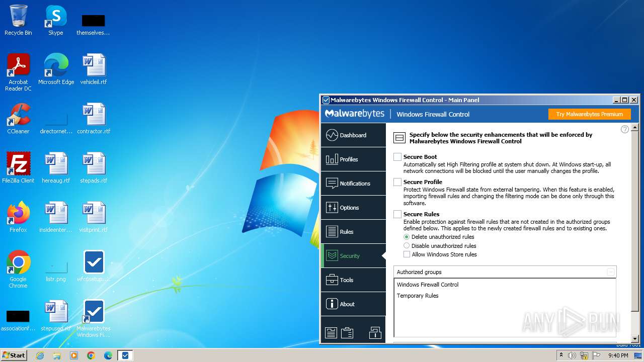Select Disable unauthorized rules option
This screenshot has height=362, width=644.
tap(407, 246)
